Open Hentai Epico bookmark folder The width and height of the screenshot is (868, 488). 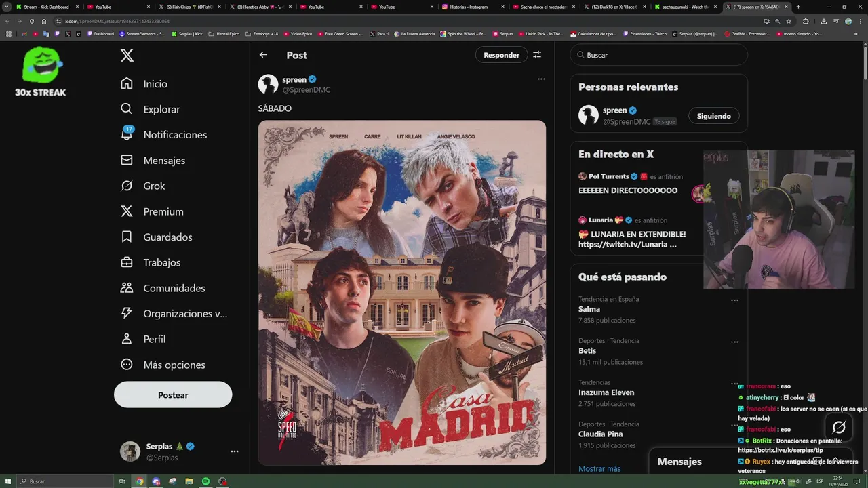point(224,33)
